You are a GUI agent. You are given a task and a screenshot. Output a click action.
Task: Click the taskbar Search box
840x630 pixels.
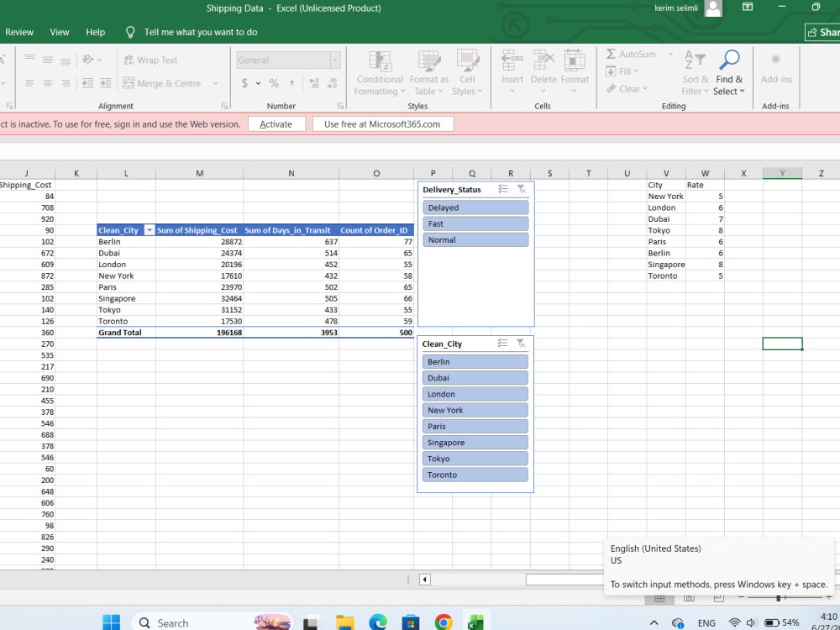[213, 622]
